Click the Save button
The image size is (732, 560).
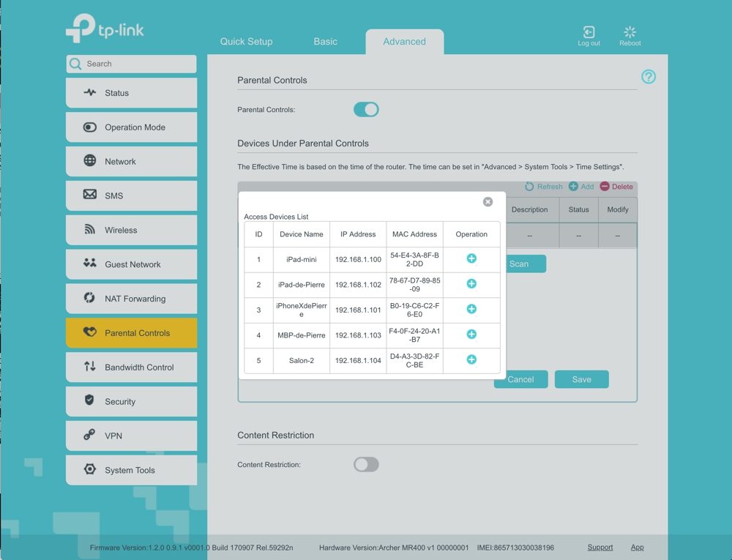581,379
